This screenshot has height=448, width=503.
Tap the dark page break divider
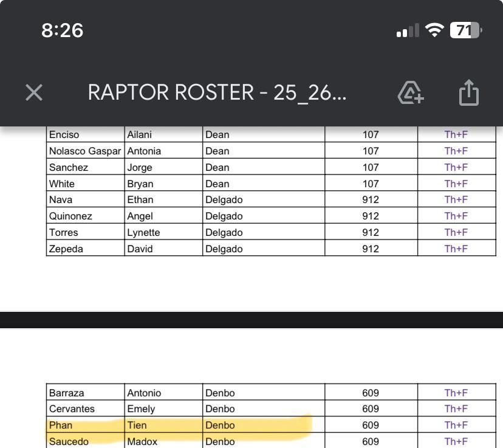click(251, 320)
